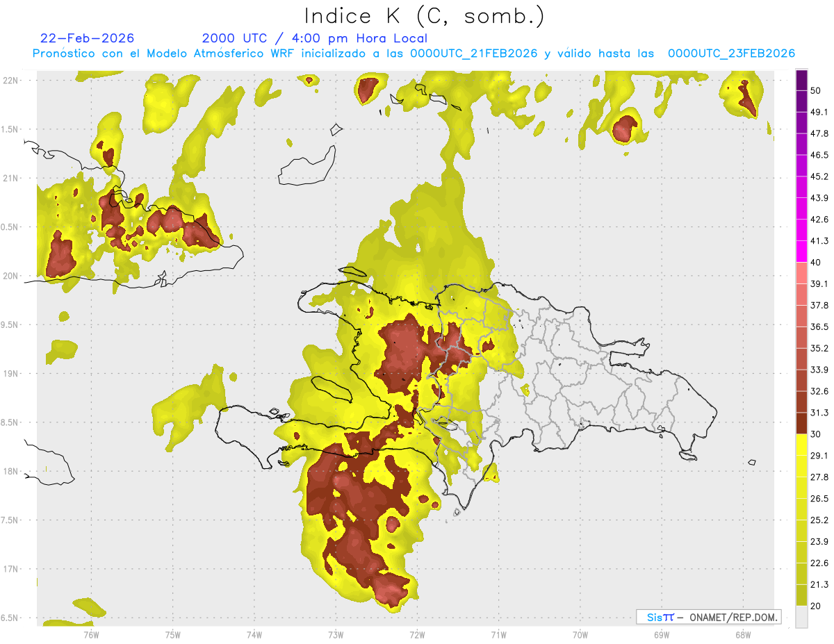The height and width of the screenshot is (644, 834).
Task: Click the magenta swatch between 40 and 41.3
Action: tap(801, 251)
